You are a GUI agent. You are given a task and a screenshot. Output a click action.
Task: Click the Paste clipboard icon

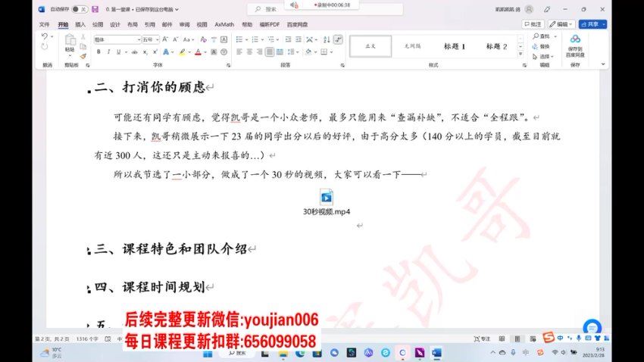[x=70, y=40]
